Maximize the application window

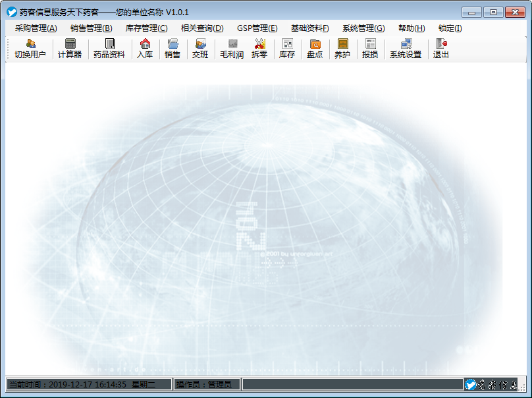click(x=493, y=13)
